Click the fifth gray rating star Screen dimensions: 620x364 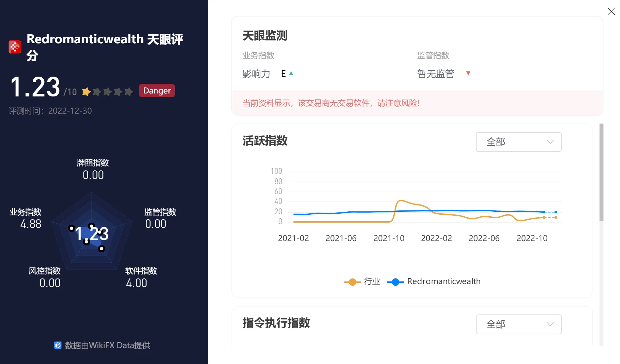[x=129, y=91]
